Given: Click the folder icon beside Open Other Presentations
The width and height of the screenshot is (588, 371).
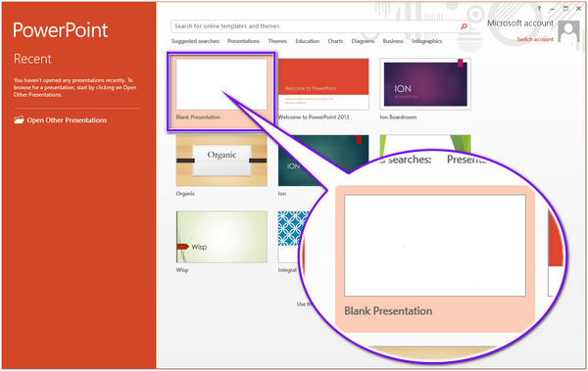Looking at the screenshot, I should (19, 120).
